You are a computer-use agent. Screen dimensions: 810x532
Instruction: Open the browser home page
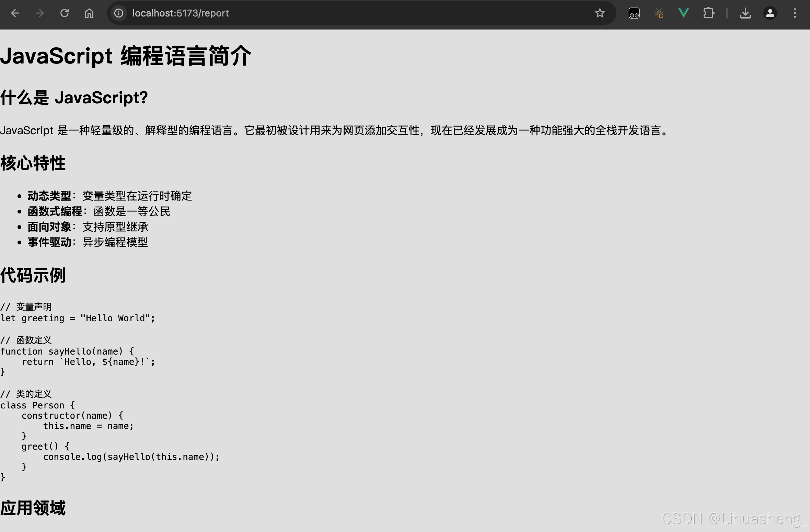89,13
